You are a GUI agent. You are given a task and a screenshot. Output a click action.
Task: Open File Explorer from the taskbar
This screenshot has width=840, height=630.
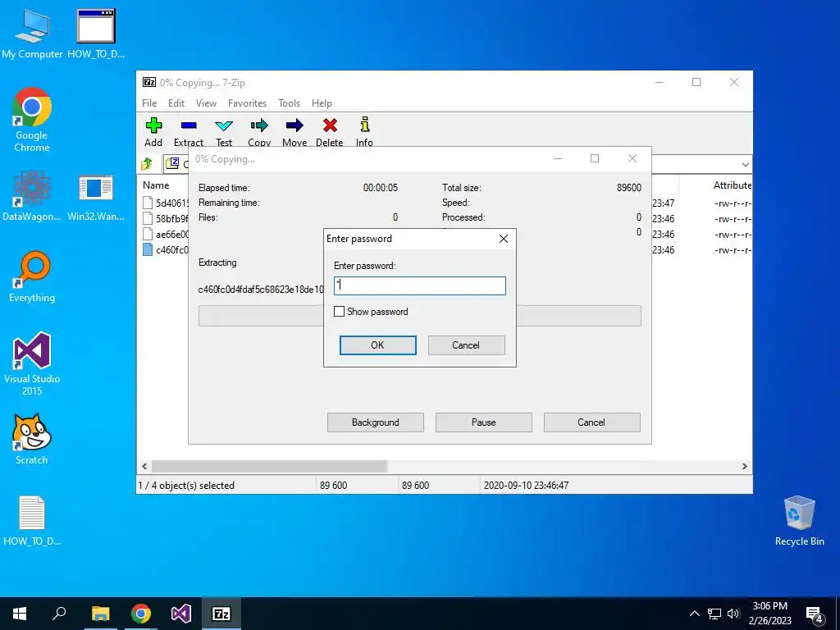click(100, 614)
